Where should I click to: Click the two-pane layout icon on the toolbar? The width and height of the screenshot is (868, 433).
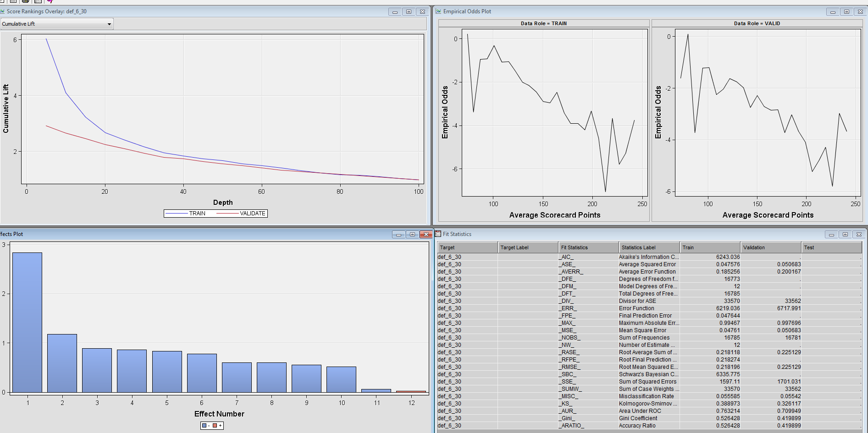click(13, 2)
